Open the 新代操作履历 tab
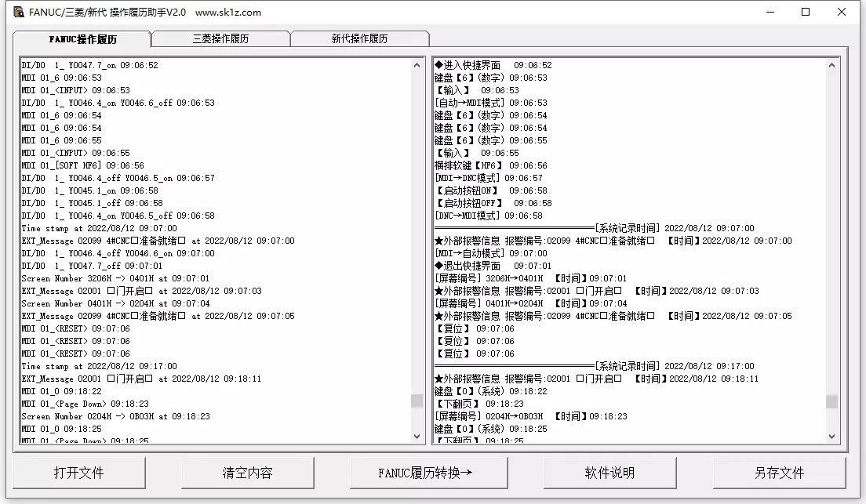Screen dimensions: 866x504 [359, 38]
